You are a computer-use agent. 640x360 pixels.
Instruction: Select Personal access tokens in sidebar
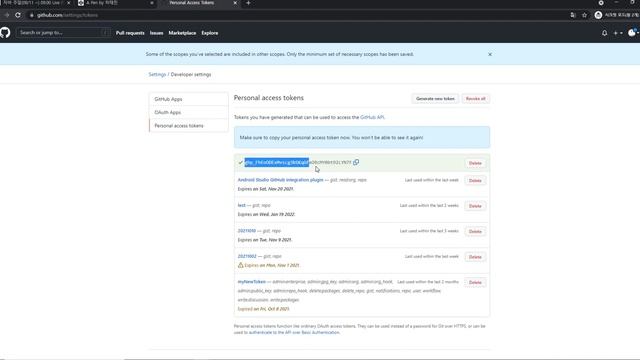point(189,126)
